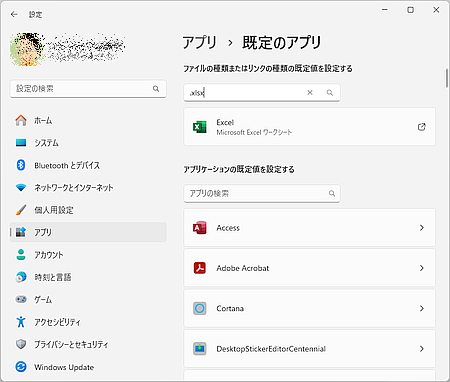
Task: Close the settings window
Action: pos(436,10)
